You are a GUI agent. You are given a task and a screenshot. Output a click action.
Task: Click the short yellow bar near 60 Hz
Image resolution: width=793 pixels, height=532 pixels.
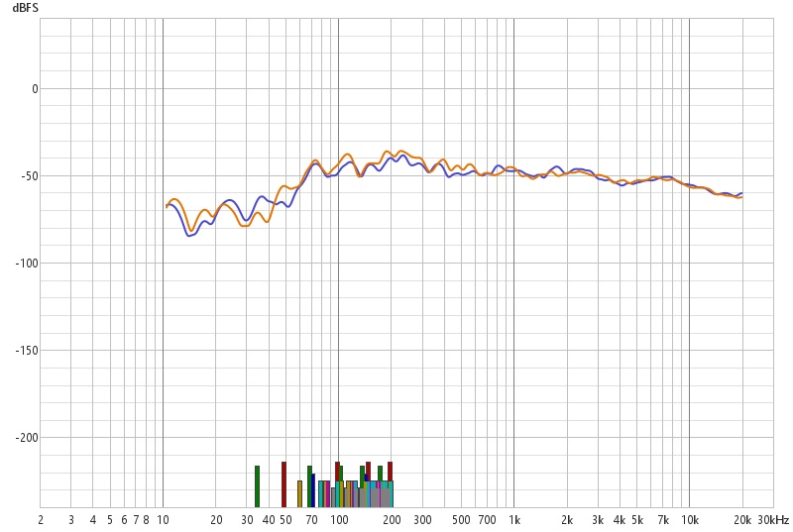pos(299,493)
